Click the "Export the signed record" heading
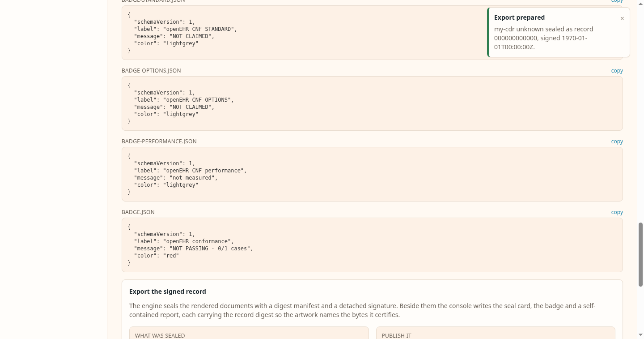Image resolution: width=644 pixels, height=339 pixels. click(168, 292)
